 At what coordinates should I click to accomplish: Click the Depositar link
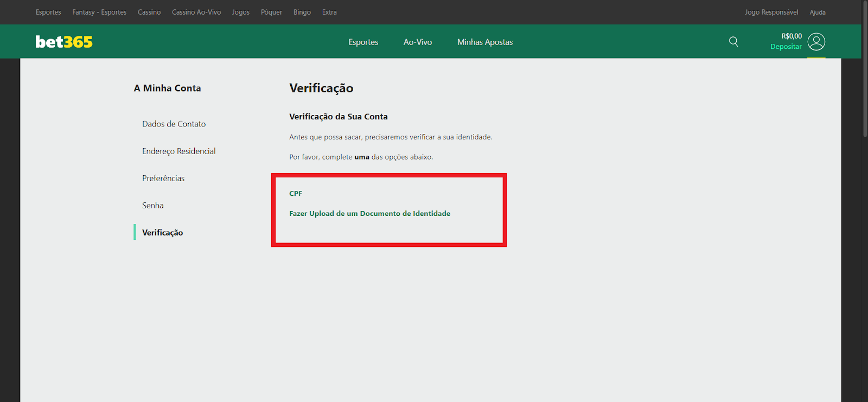(x=786, y=47)
